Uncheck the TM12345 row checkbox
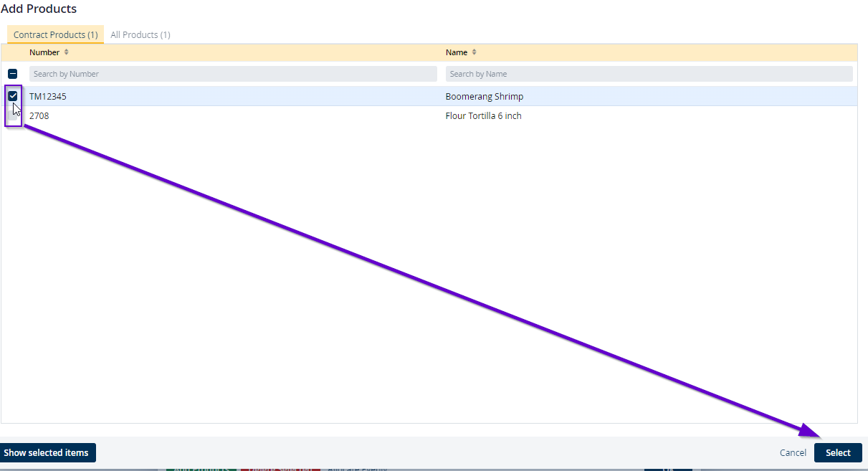Screen dimensions: 868x471 pos(13,96)
